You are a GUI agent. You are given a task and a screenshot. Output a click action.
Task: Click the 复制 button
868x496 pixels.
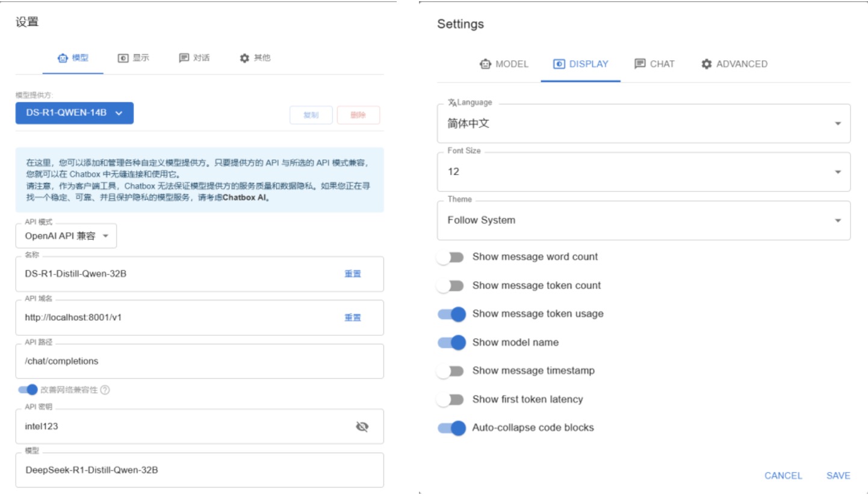point(311,115)
